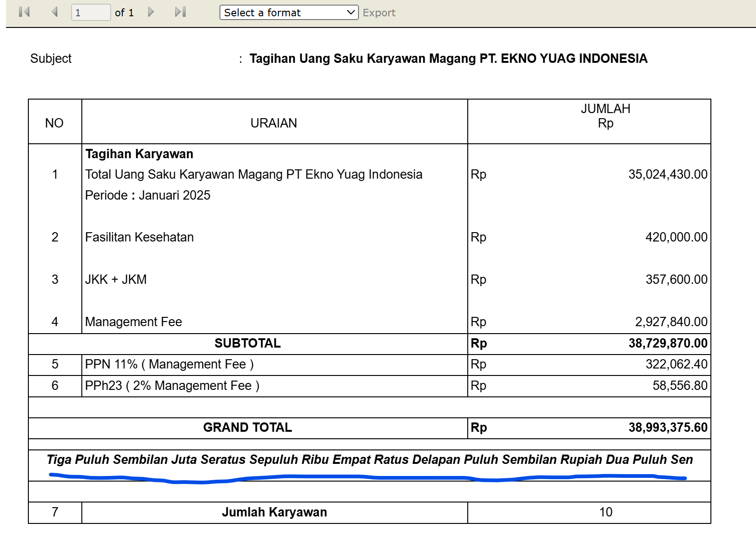The height and width of the screenshot is (536, 756).
Task: Select Management Fee row description
Action: click(133, 322)
